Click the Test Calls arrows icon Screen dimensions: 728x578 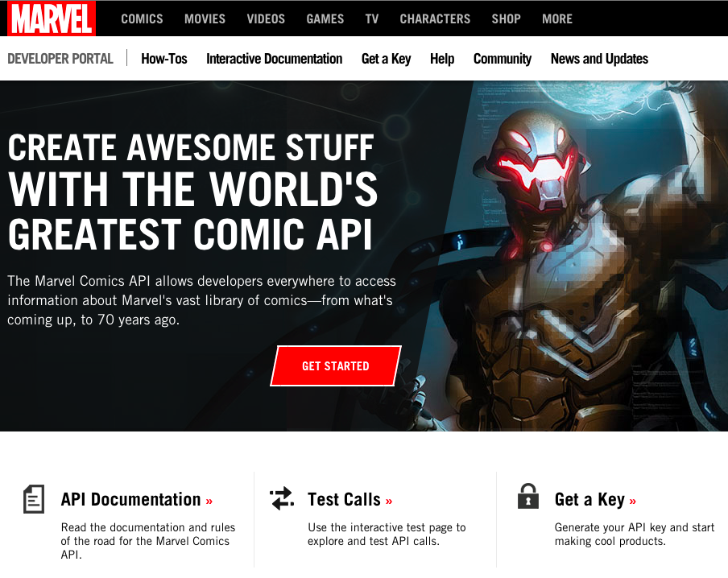tap(282, 498)
